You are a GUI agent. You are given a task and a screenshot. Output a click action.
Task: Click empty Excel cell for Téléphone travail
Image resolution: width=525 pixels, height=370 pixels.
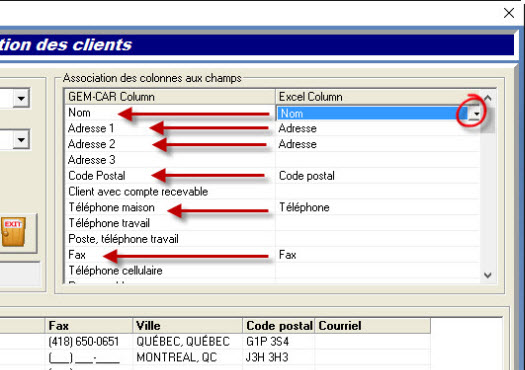[x=378, y=223]
